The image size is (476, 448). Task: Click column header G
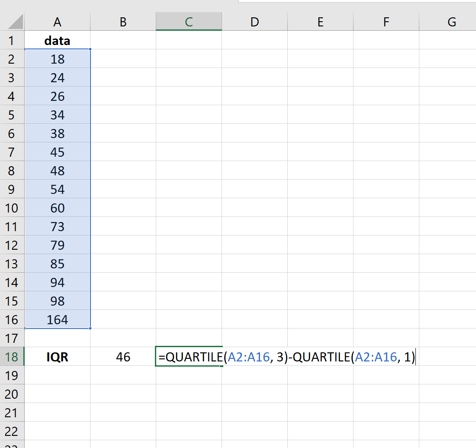point(451,22)
